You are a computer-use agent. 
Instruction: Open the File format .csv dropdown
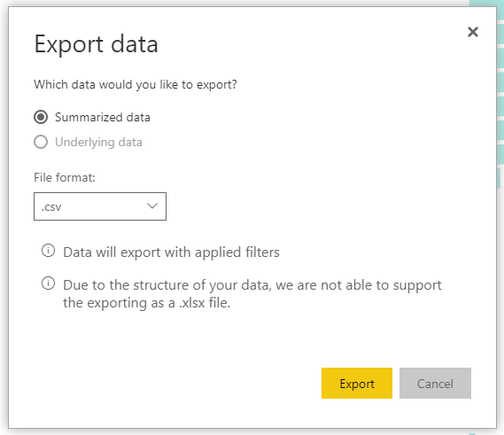[x=100, y=206]
